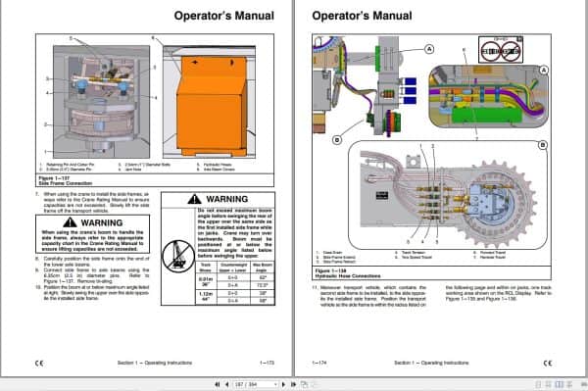
Task: Click the 'Hydraulic Hose Connections' caption text
Action: click(x=348, y=276)
